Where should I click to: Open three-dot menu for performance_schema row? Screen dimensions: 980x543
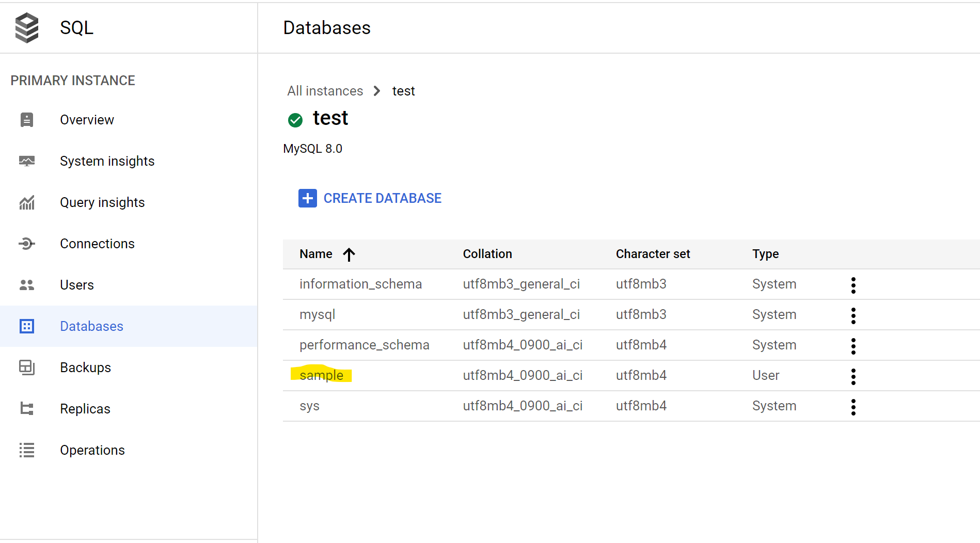[853, 346]
